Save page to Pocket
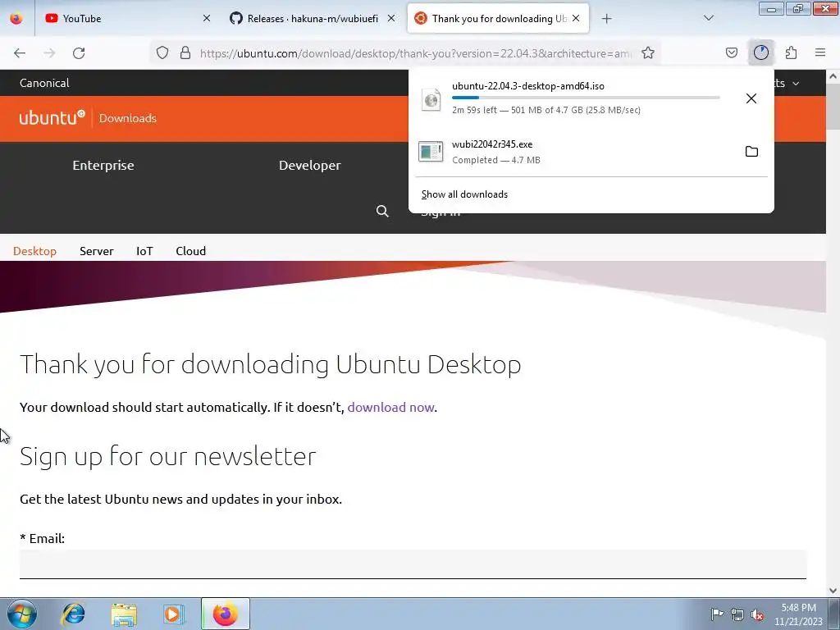840x630 pixels. 731,53
